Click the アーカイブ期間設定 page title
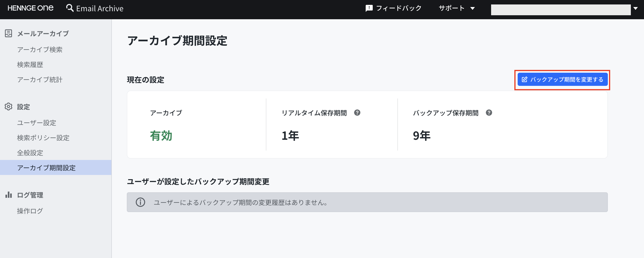644x258 pixels. pyautogui.click(x=177, y=41)
